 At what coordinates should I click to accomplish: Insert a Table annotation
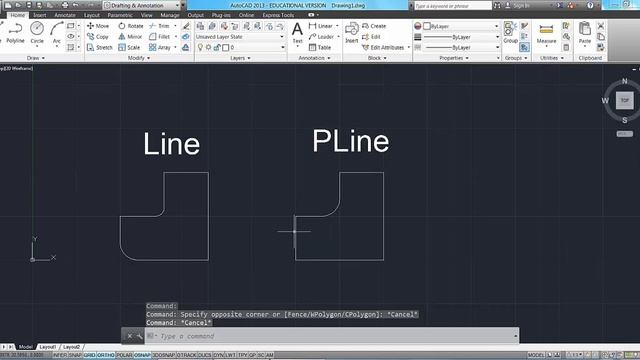click(x=320, y=47)
